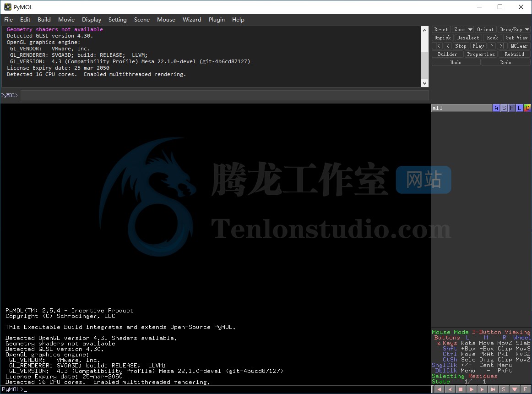This screenshot has width=532, height=394.
Task: Open the Builder panel
Action: click(x=447, y=54)
